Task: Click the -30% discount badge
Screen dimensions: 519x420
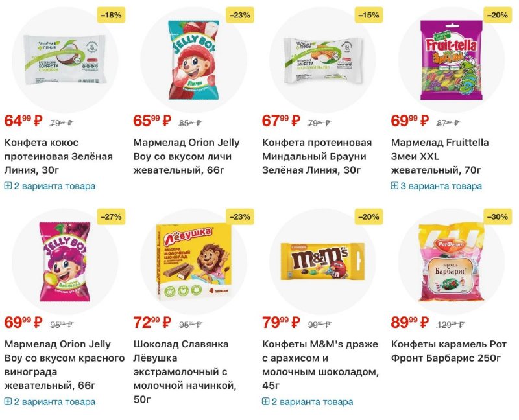Action: tap(498, 216)
